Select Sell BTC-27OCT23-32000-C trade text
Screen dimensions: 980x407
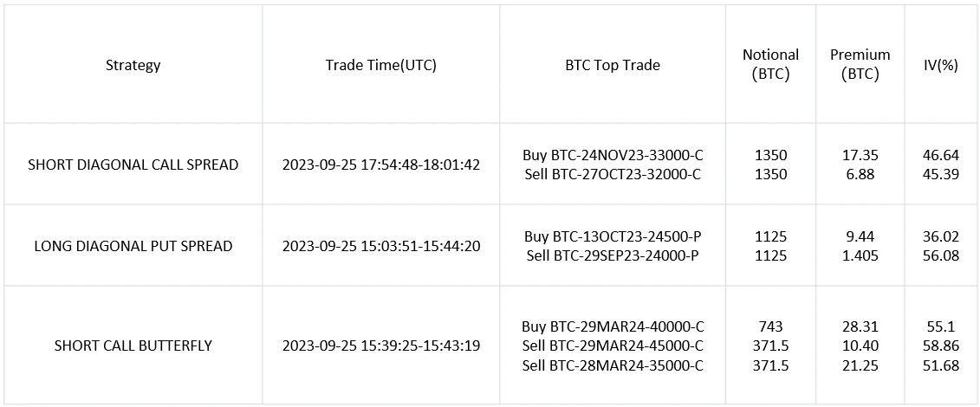[613, 175]
